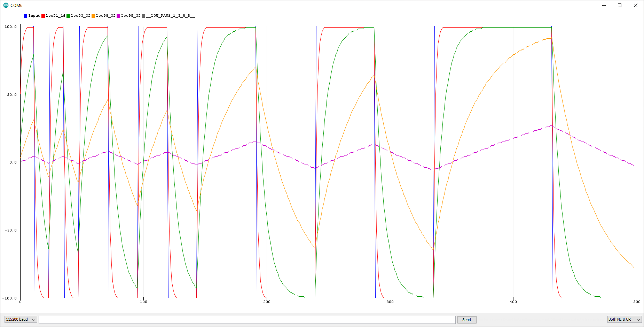Screen dimensions: 644x327
Task: Focus the serial message input field
Action: point(247,320)
